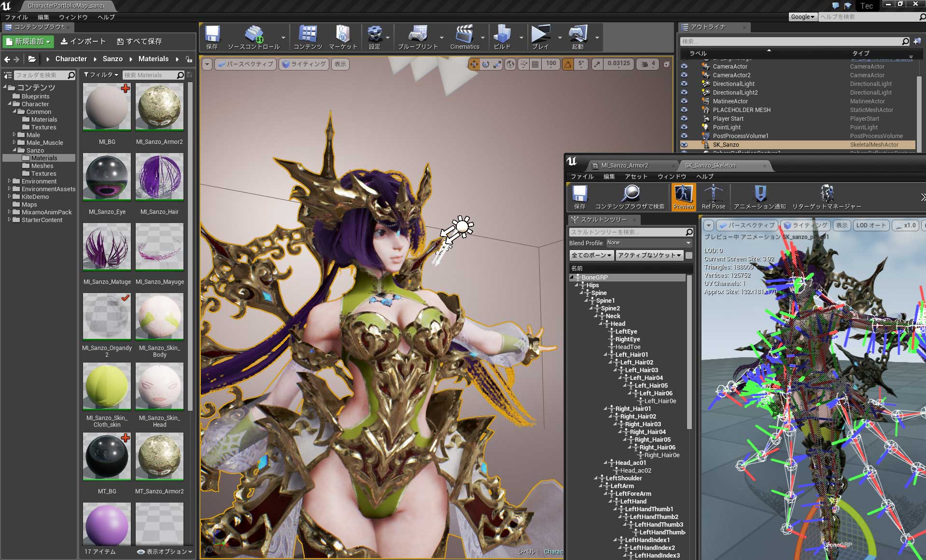Open Animation Notifies (アニメーション通知) icon
Viewport: 926px width, 560px height.
(760, 194)
